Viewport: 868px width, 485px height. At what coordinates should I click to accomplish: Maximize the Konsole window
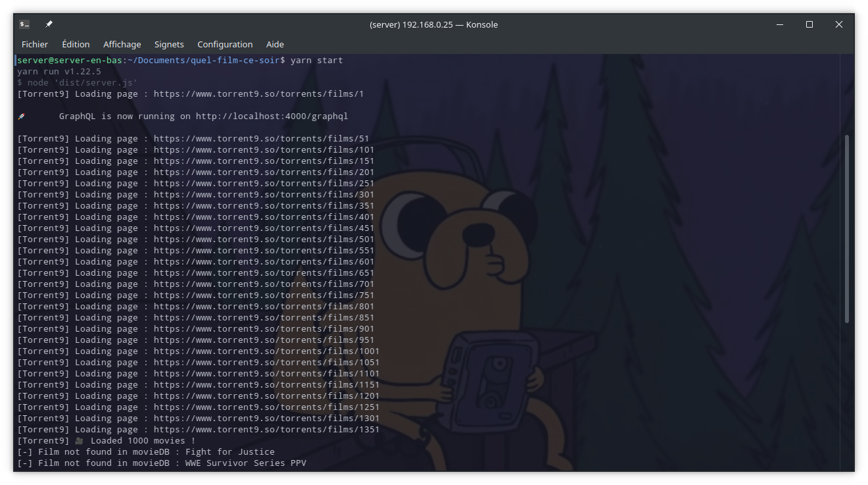pos(809,24)
